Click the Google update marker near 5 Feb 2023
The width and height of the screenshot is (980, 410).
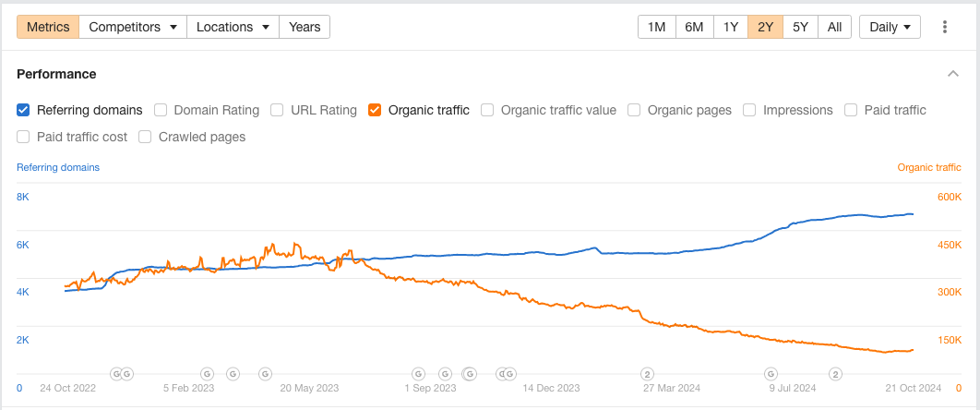tap(208, 374)
